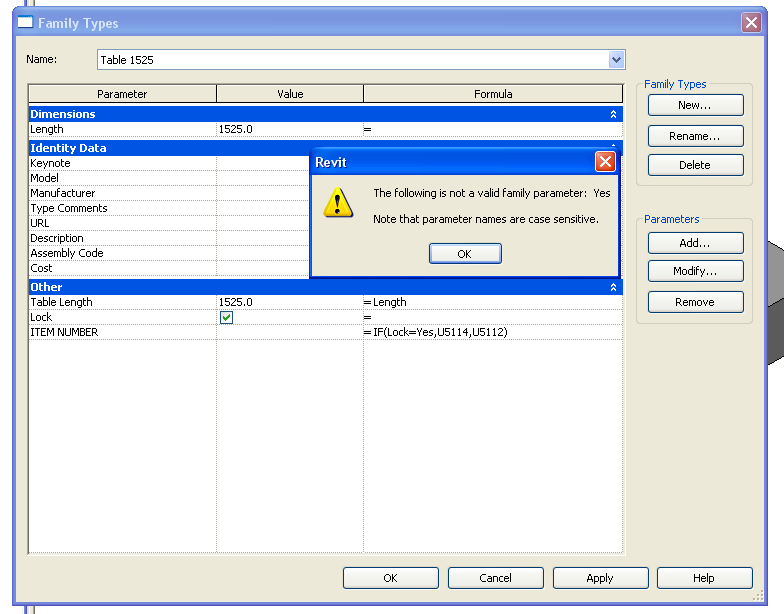Close the Revit warning dialog
Image resolution: width=784 pixels, height=614 pixels.
[605, 162]
